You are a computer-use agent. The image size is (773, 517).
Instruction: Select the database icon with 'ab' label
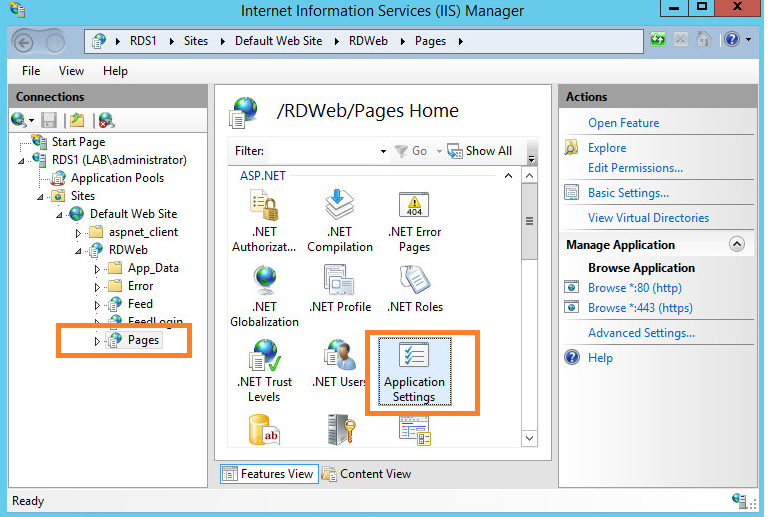265,430
